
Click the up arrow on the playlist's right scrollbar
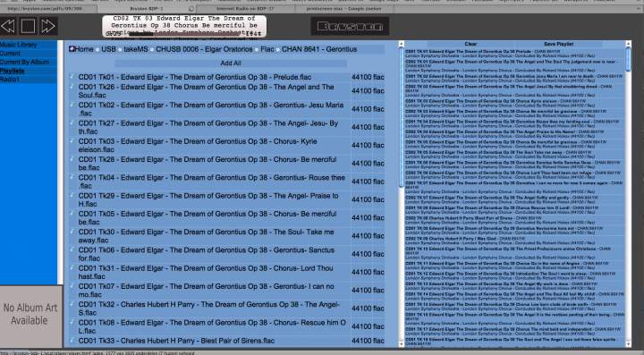point(628,43)
